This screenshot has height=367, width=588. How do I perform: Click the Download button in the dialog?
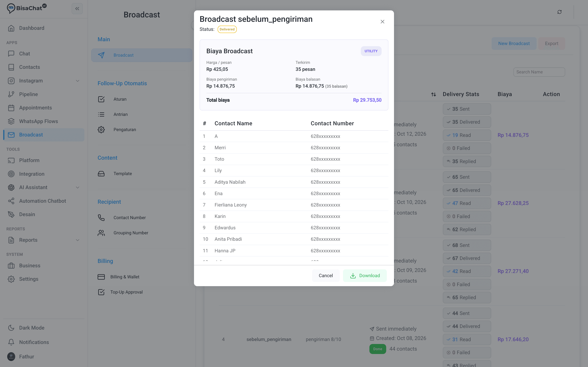coord(365,276)
